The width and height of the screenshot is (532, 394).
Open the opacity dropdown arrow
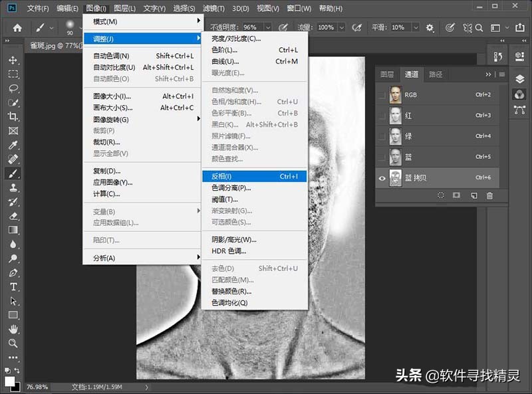click(x=267, y=27)
